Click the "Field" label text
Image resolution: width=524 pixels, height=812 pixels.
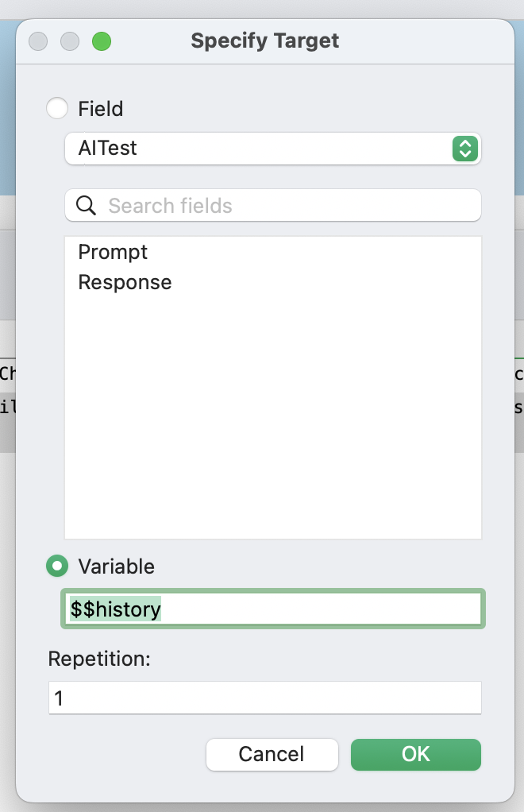[x=100, y=109]
